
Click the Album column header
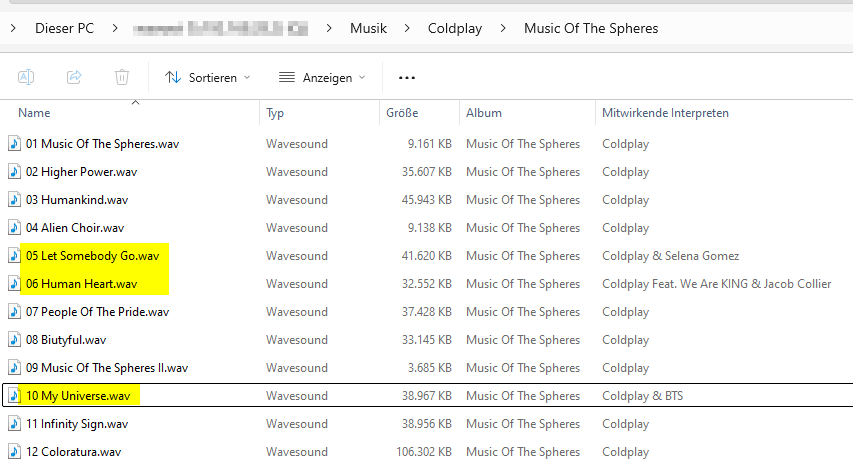[484, 113]
